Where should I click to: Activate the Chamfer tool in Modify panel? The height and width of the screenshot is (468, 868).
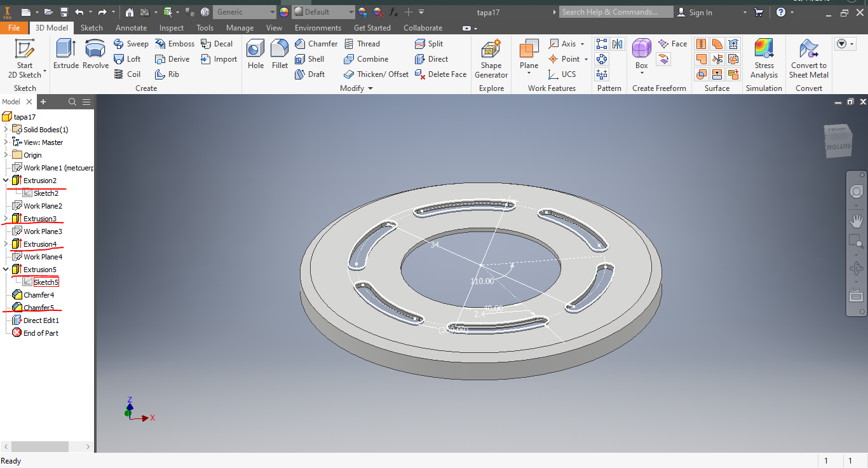316,44
